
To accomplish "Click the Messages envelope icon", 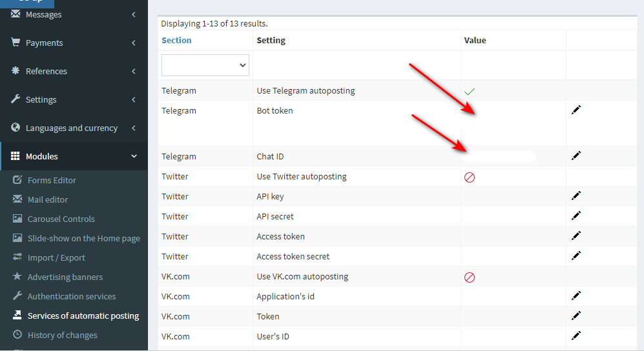I will [x=16, y=14].
